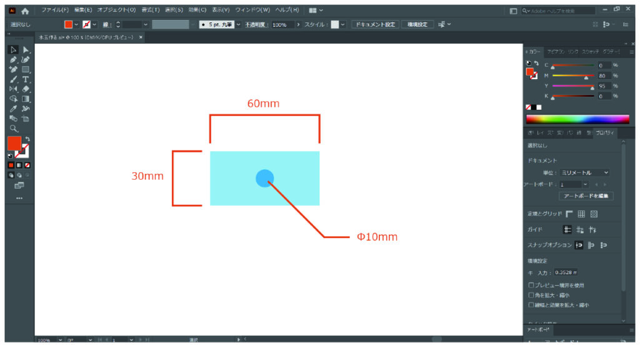
Task: Open the 書式(T) menu
Action: (150, 10)
